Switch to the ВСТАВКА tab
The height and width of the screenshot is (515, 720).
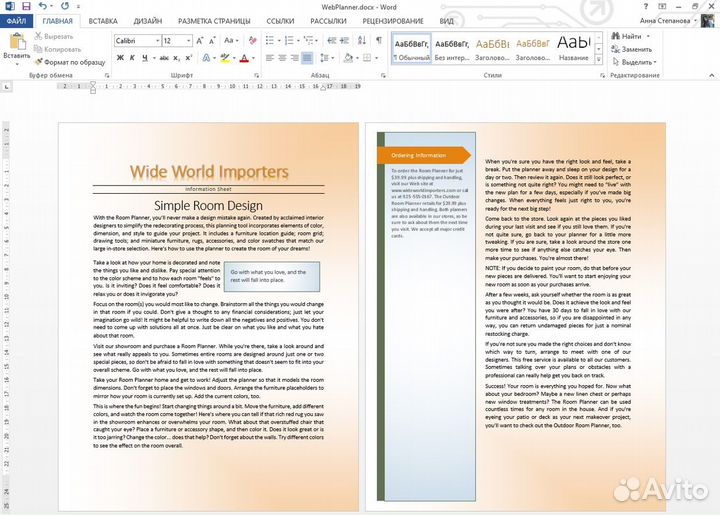[x=103, y=21]
